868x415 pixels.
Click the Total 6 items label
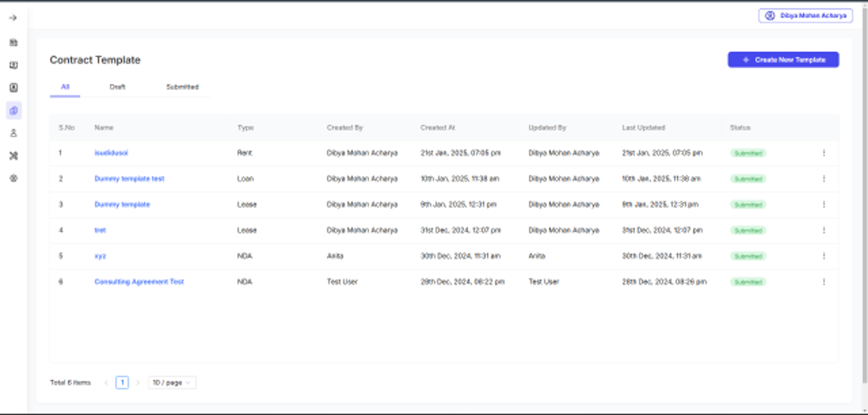click(x=71, y=383)
